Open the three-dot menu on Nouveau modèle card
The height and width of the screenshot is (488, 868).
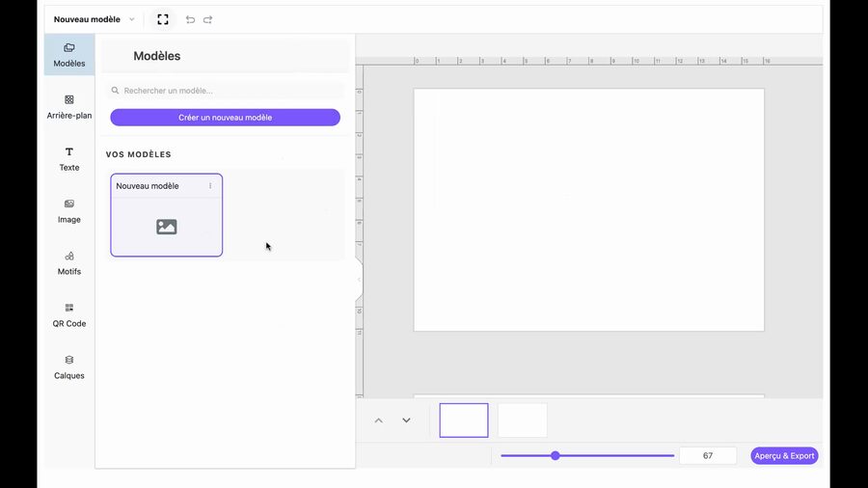pos(210,186)
